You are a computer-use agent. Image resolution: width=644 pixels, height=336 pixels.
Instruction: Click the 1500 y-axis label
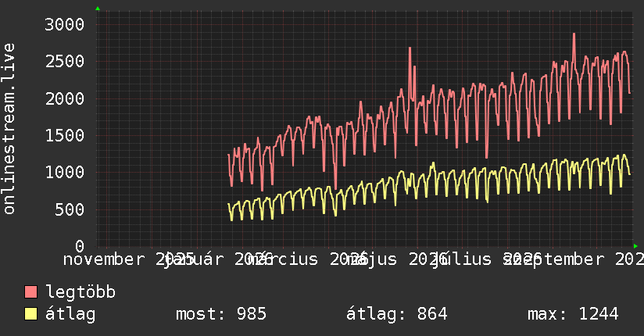click(x=65, y=135)
